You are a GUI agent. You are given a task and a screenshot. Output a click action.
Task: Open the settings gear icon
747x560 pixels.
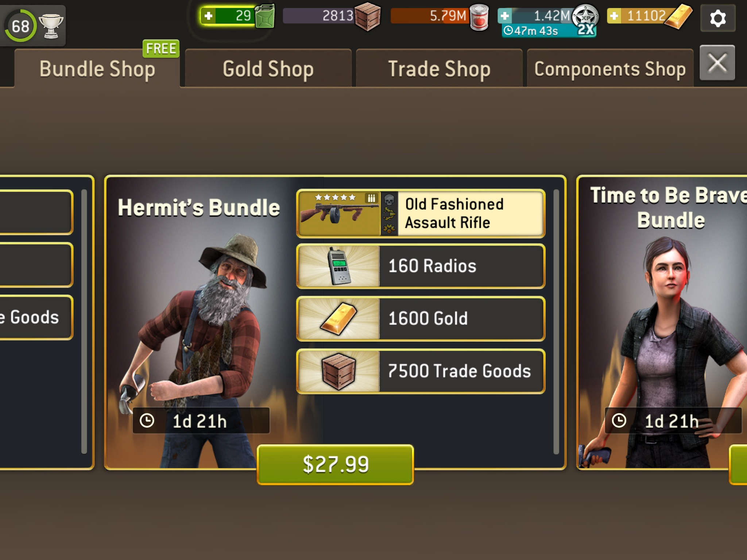click(x=718, y=18)
